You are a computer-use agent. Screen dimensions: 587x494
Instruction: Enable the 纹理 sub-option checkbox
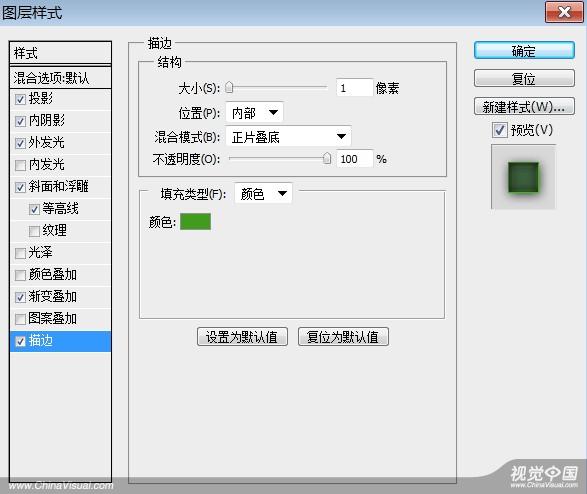pyautogui.click(x=34, y=231)
